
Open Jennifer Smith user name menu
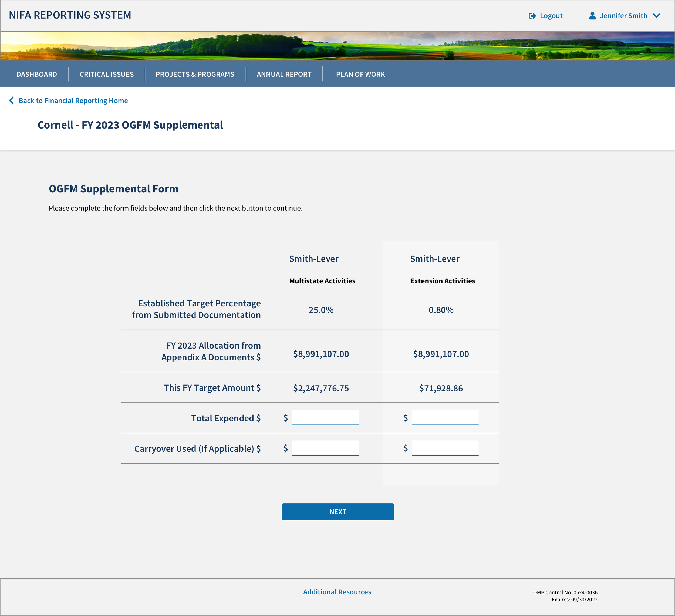(x=623, y=16)
